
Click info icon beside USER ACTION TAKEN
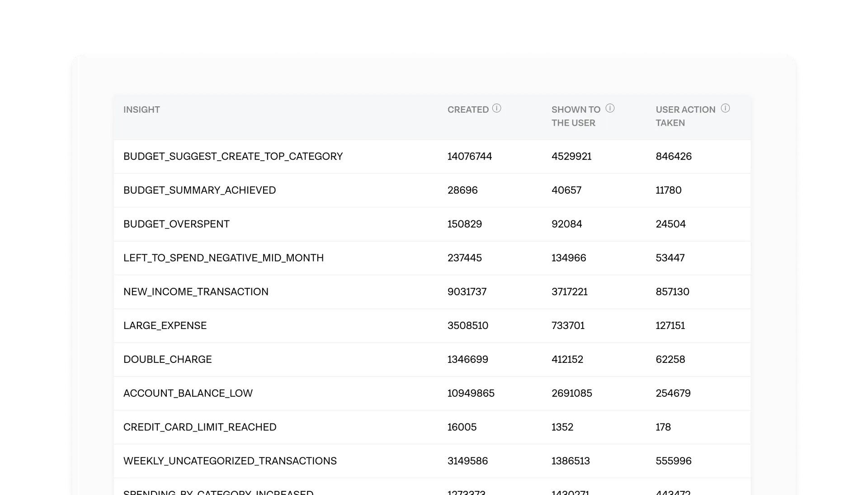(725, 109)
